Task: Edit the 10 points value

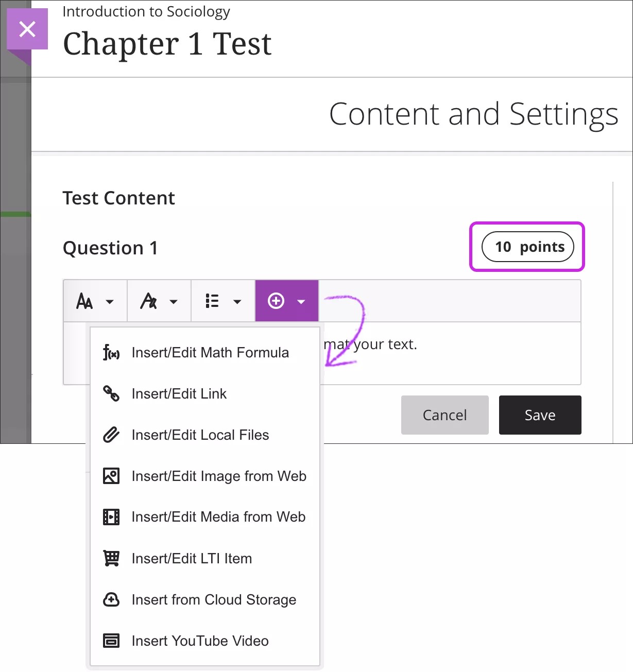Action: coord(526,247)
